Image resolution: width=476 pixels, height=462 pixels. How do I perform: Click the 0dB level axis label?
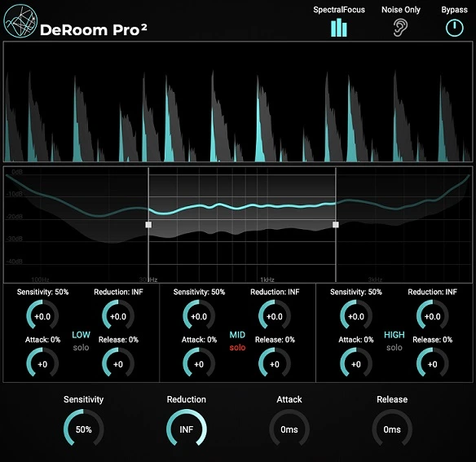coord(17,172)
